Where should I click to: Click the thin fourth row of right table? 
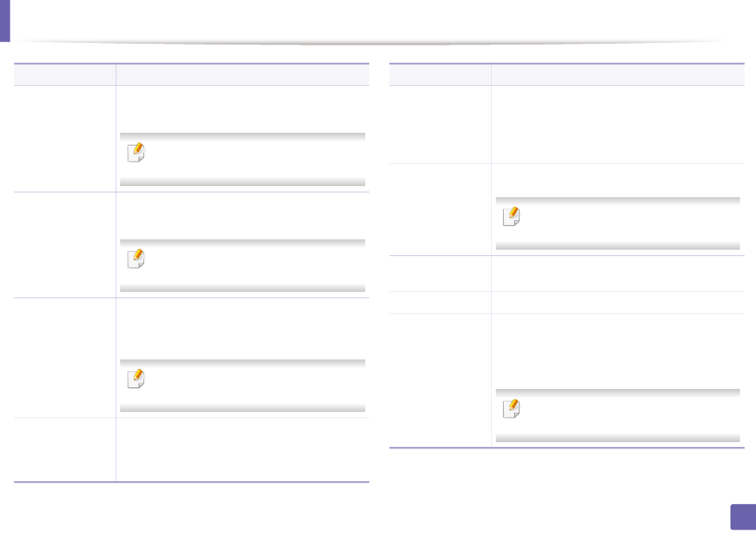click(x=567, y=303)
